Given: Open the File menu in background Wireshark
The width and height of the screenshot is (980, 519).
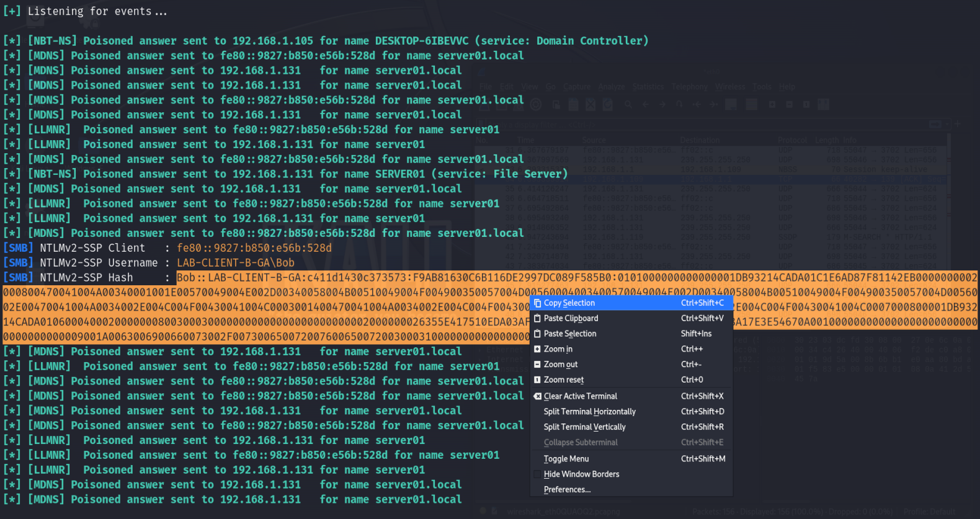Looking at the screenshot, I should tap(486, 87).
